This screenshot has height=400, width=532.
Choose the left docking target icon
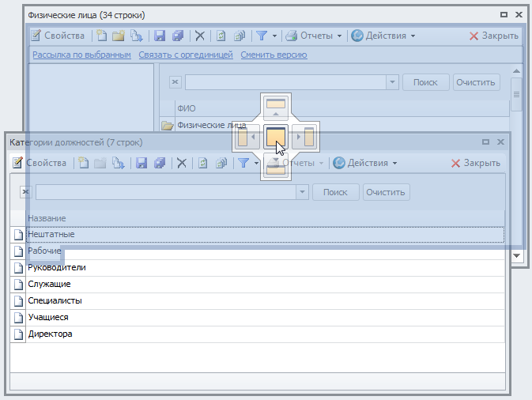(x=246, y=137)
